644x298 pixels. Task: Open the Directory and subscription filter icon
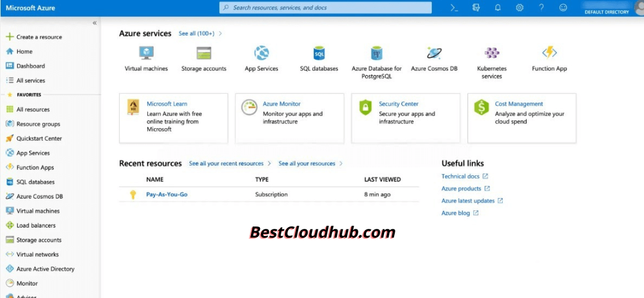pyautogui.click(x=476, y=8)
